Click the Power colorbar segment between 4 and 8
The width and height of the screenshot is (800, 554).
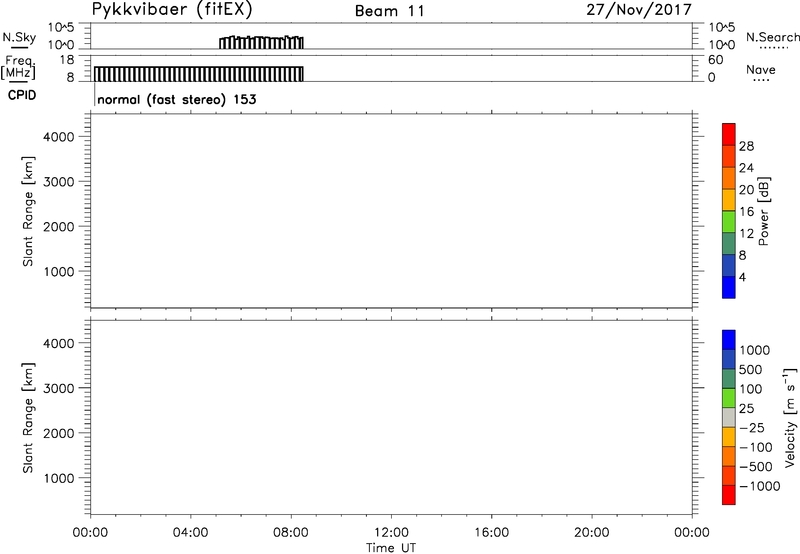729,265
